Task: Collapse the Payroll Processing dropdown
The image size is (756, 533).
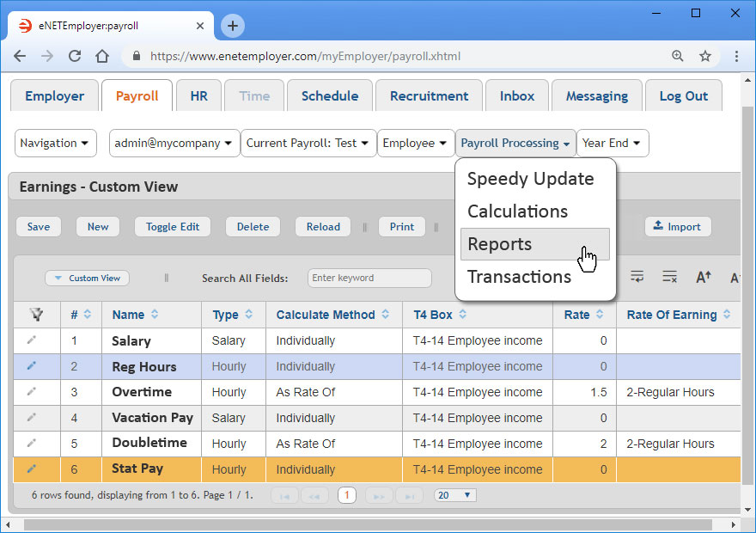Action: pyautogui.click(x=515, y=144)
